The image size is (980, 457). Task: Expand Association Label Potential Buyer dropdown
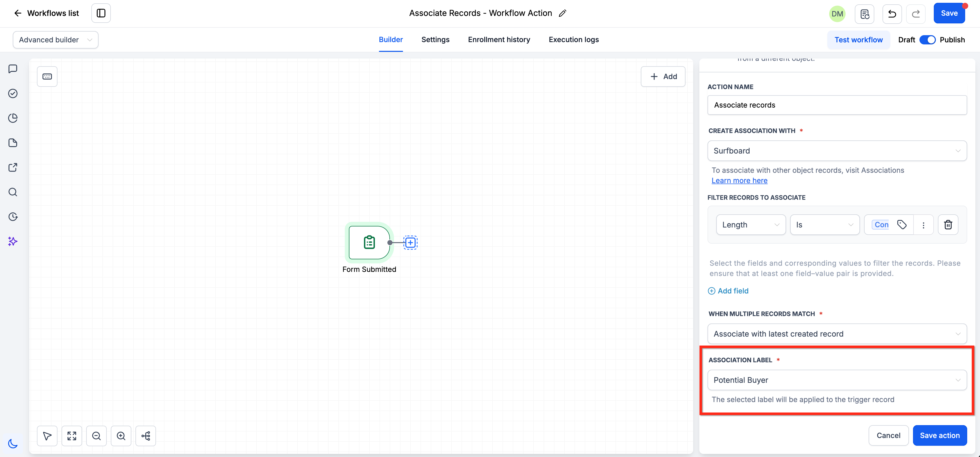(837, 380)
